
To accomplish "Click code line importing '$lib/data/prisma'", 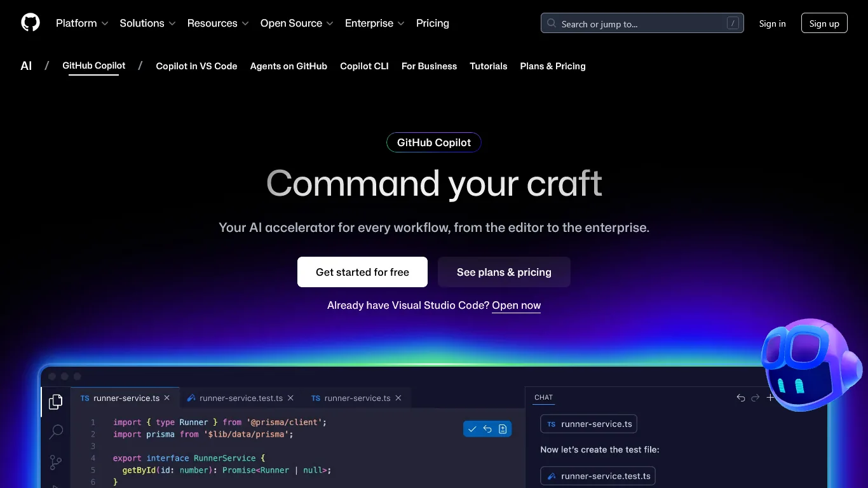I will point(203,434).
